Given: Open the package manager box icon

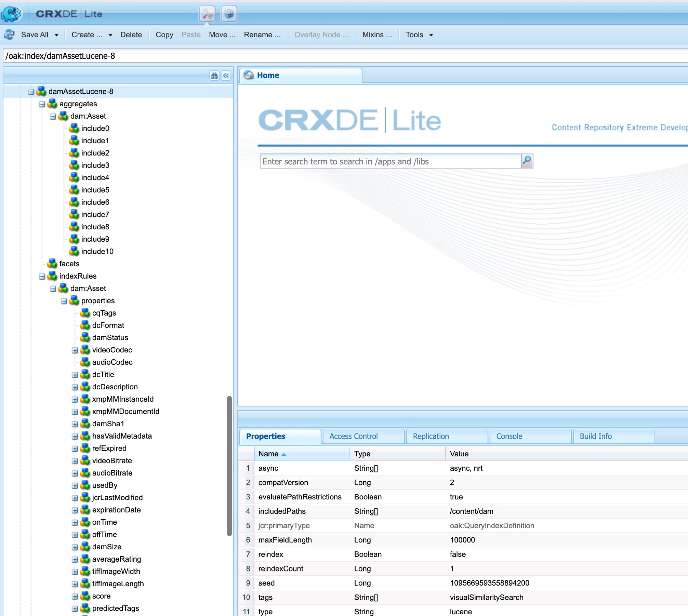Looking at the screenshot, I should (229, 14).
